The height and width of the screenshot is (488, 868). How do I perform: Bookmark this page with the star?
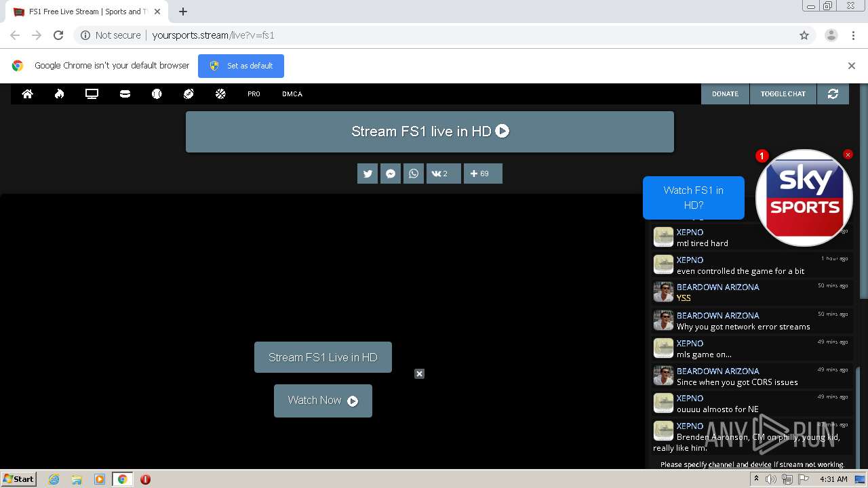(x=804, y=35)
